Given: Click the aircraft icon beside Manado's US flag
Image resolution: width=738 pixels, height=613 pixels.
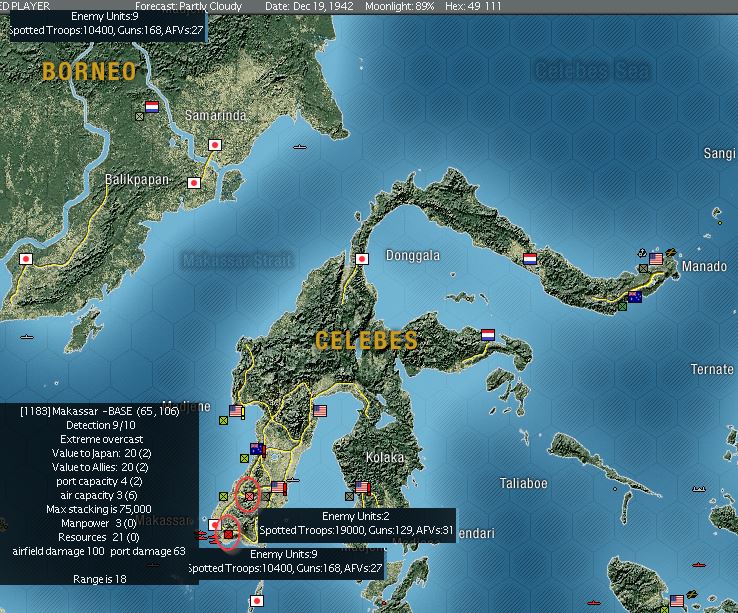Looking at the screenshot, I should pyautogui.click(x=671, y=253).
